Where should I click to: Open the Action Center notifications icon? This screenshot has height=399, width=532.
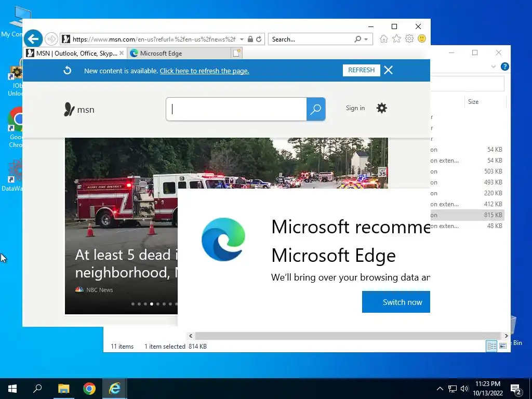(x=515, y=389)
